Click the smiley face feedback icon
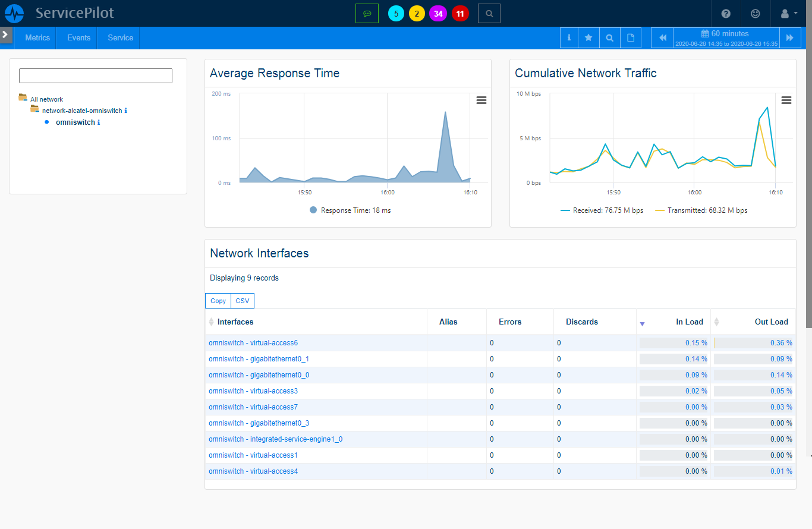This screenshot has height=529, width=812. click(x=755, y=13)
